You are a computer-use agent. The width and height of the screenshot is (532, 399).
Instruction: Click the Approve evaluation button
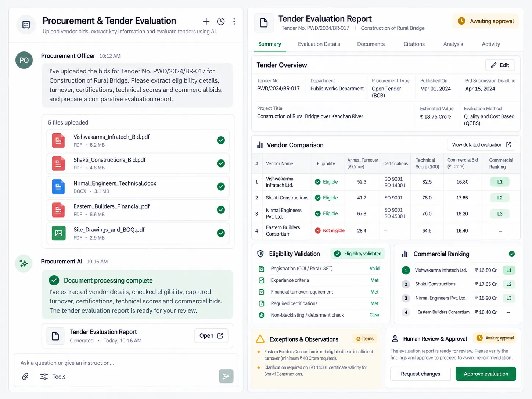coord(486,374)
